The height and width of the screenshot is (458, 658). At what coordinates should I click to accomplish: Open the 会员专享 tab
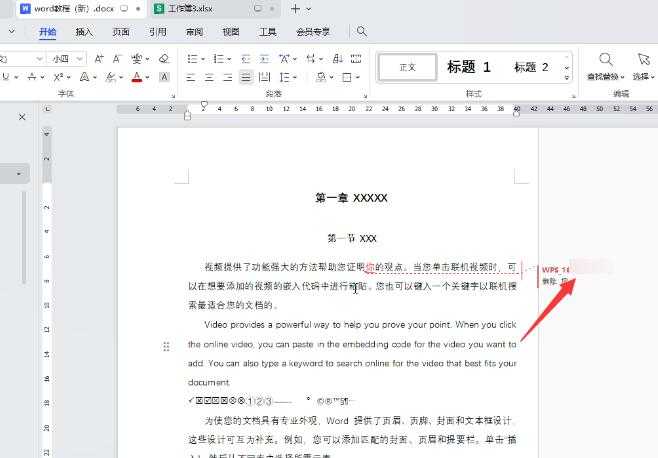313,32
